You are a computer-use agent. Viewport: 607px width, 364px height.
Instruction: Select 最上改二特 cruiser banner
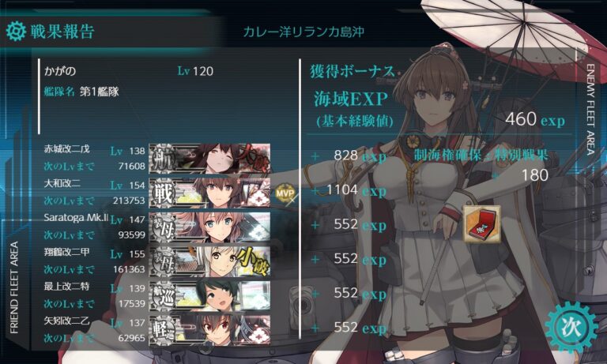tap(209, 296)
